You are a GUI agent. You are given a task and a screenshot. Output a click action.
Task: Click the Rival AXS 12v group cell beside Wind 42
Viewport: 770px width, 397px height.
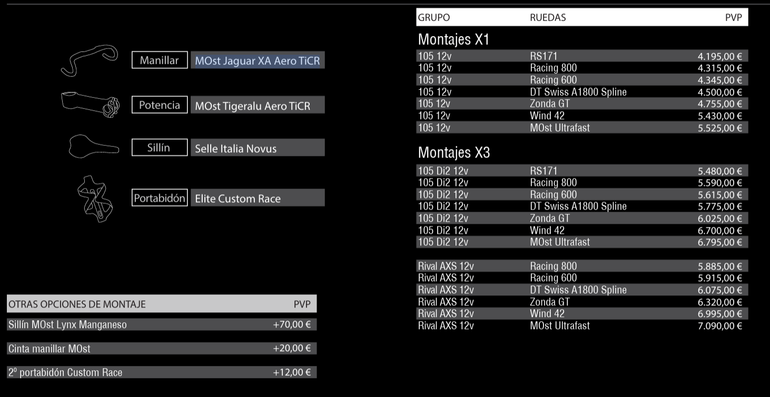(x=446, y=313)
